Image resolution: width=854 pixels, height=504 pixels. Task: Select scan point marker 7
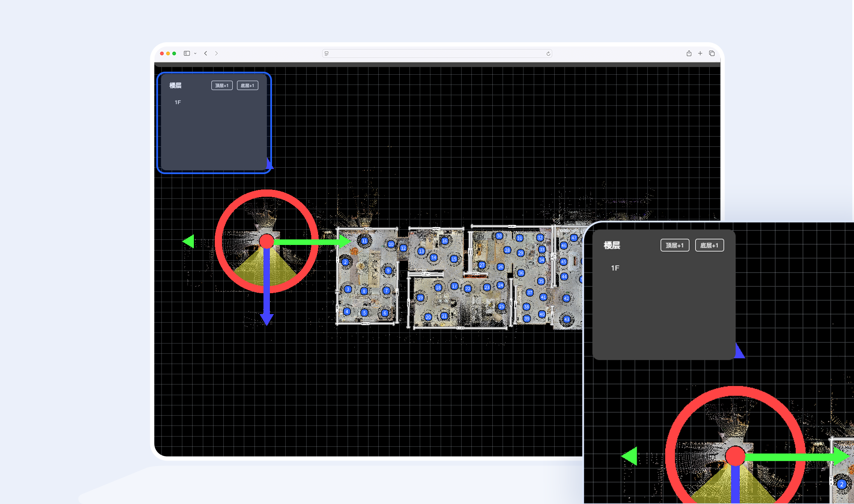386,291
